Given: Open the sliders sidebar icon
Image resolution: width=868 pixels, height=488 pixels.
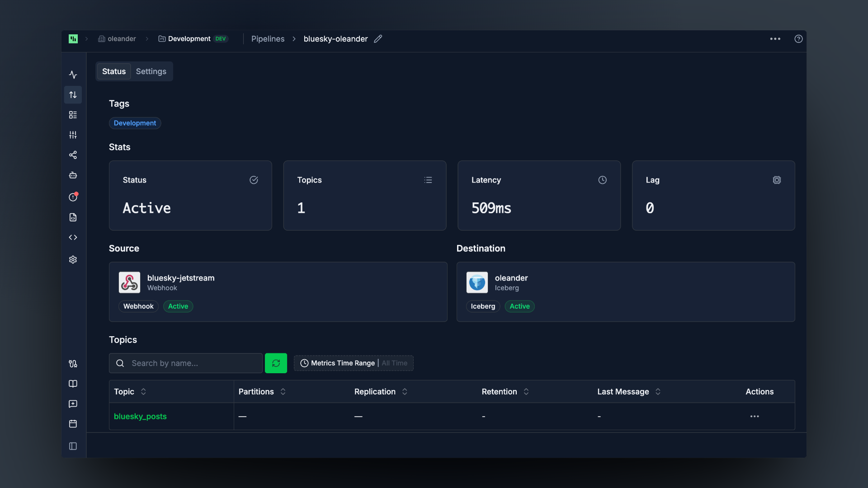Looking at the screenshot, I should point(73,135).
